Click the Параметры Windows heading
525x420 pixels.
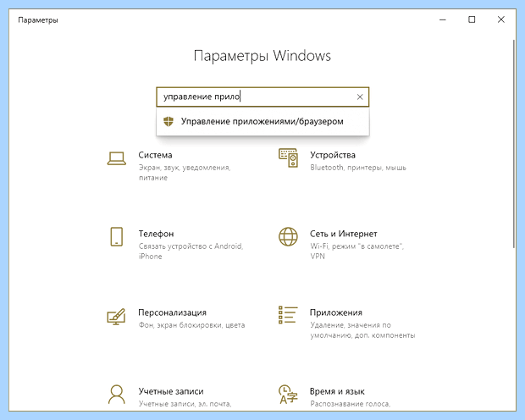pyautogui.click(x=262, y=56)
